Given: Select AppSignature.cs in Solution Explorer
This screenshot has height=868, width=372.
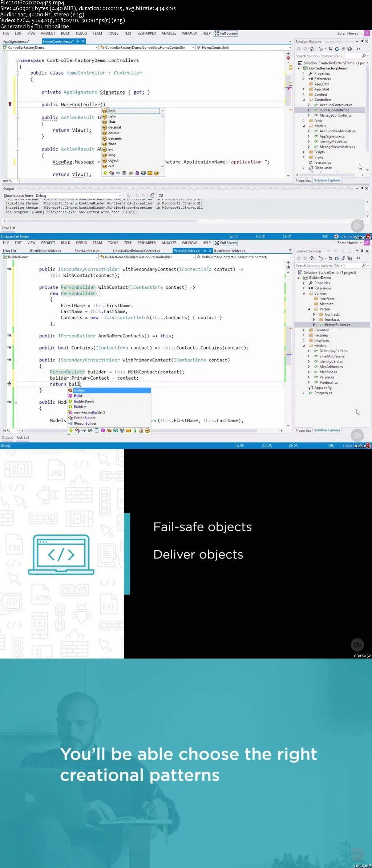Looking at the screenshot, I should point(332,136).
